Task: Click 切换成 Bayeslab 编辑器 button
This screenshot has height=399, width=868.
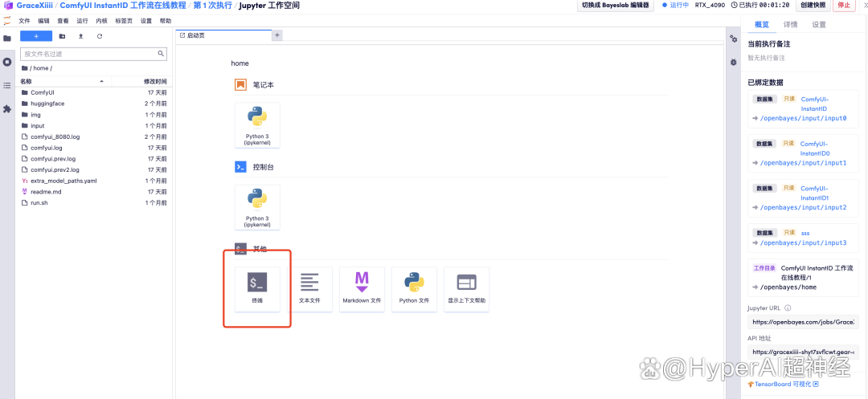Action: [x=615, y=5]
